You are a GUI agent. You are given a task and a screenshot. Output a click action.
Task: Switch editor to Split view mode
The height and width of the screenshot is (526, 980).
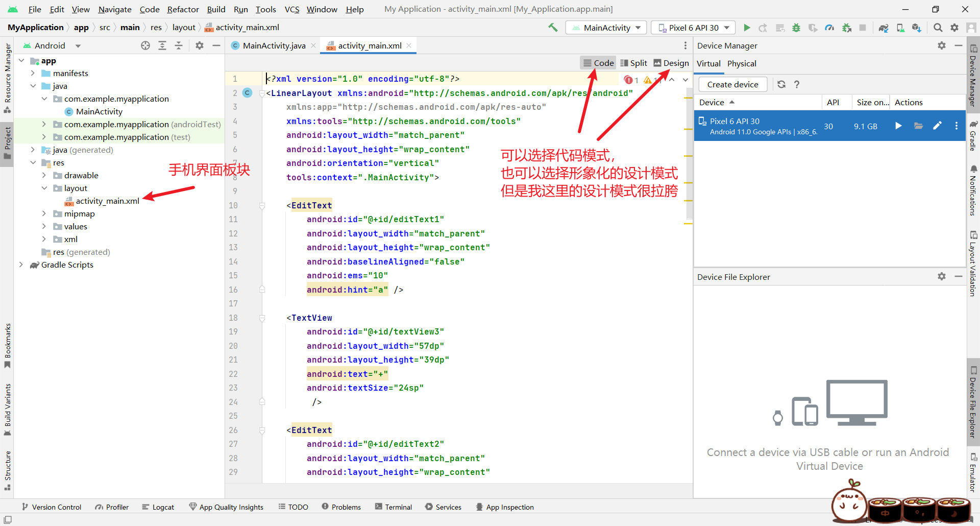point(633,63)
